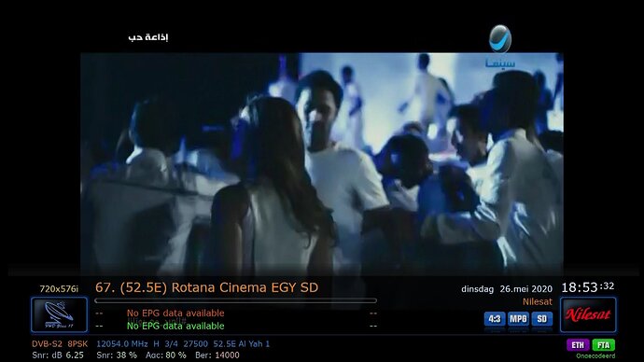Viewport: 644px width, 362px height.
Task: Click the 12054.0 MHz frequency value
Action: [122, 344]
